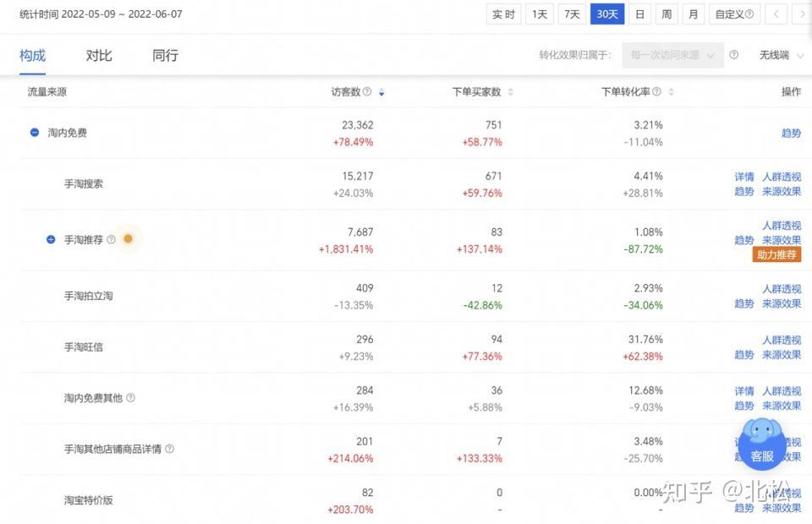Switch to the 同行 tab

coord(165,55)
